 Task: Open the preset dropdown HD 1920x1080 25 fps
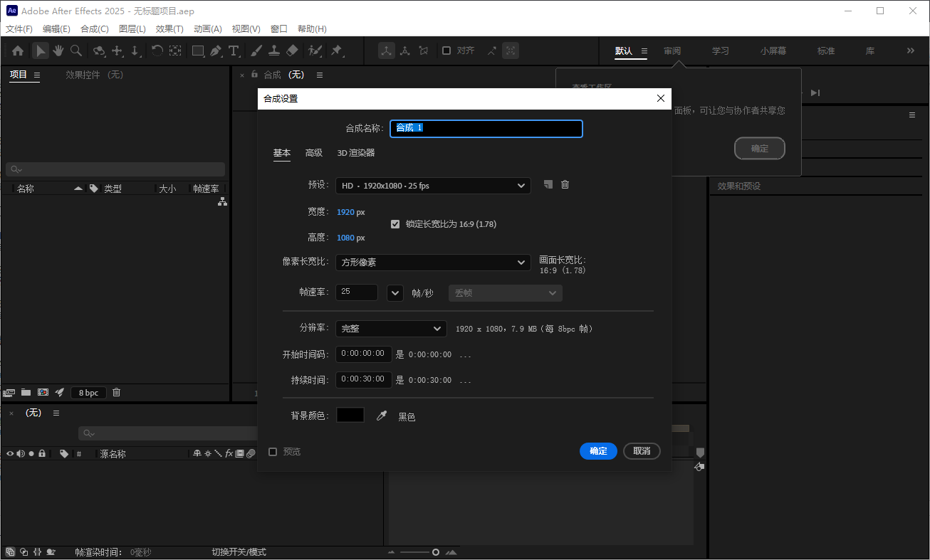[x=433, y=186]
